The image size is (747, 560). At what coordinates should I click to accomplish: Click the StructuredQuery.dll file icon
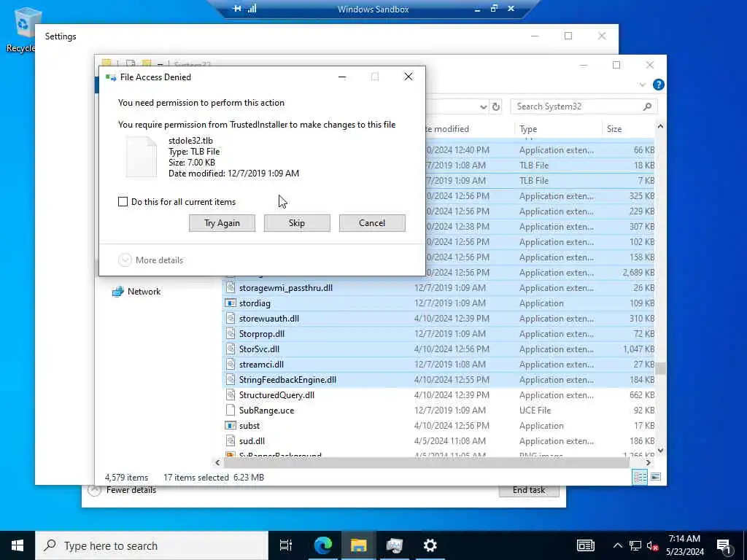(x=231, y=394)
